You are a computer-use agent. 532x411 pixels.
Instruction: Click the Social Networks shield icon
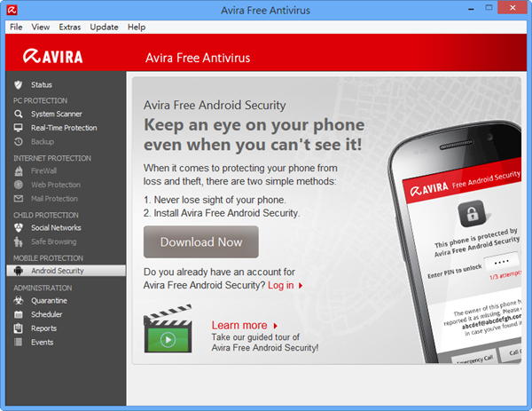19,227
